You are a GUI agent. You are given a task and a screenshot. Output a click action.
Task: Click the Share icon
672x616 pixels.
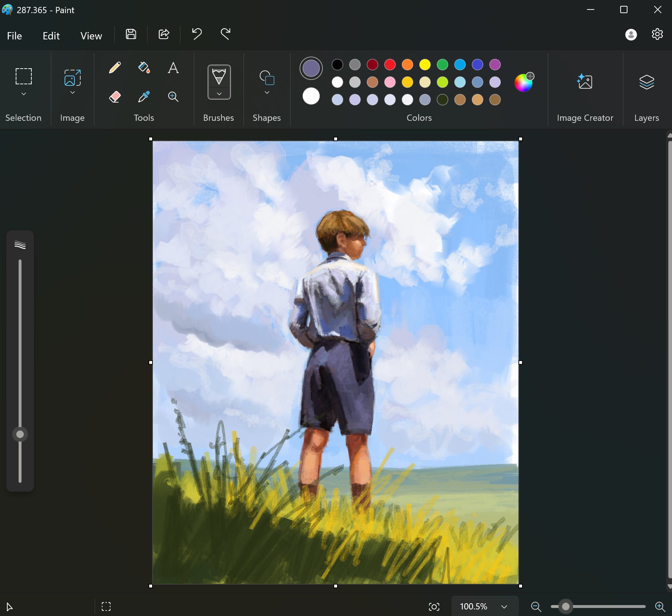(x=164, y=34)
